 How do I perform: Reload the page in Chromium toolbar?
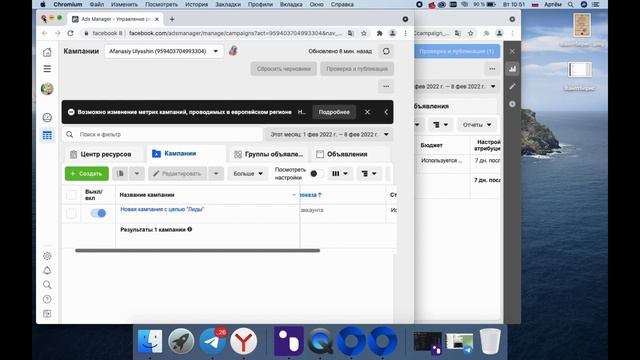[70, 33]
